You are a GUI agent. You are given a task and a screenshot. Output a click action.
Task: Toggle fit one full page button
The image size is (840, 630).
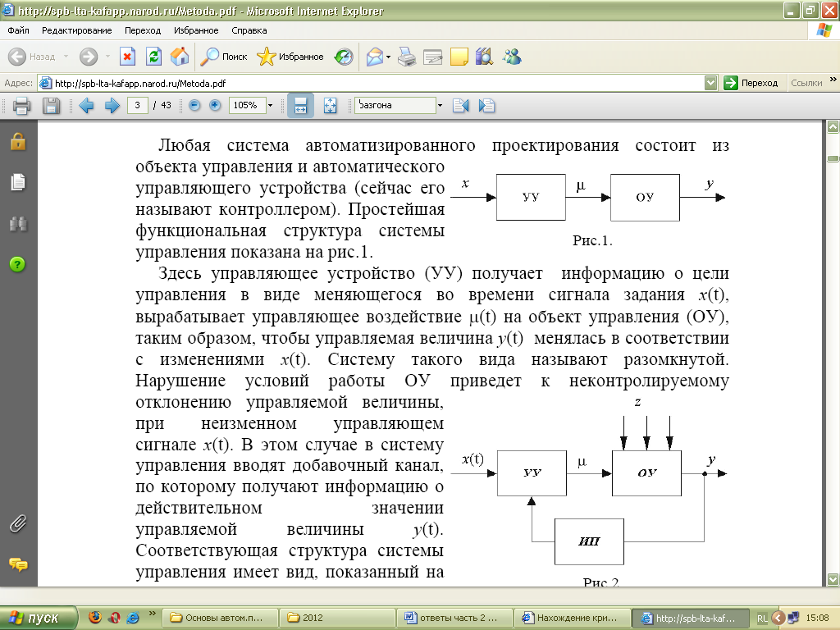[x=331, y=106]
